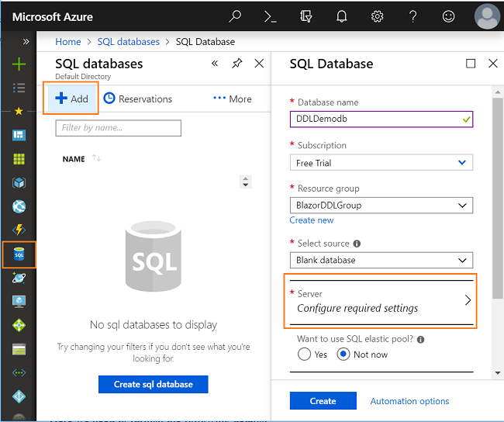Open Server configure required settings
Viewport: 504px width, 422px height.
pos(381,301)
